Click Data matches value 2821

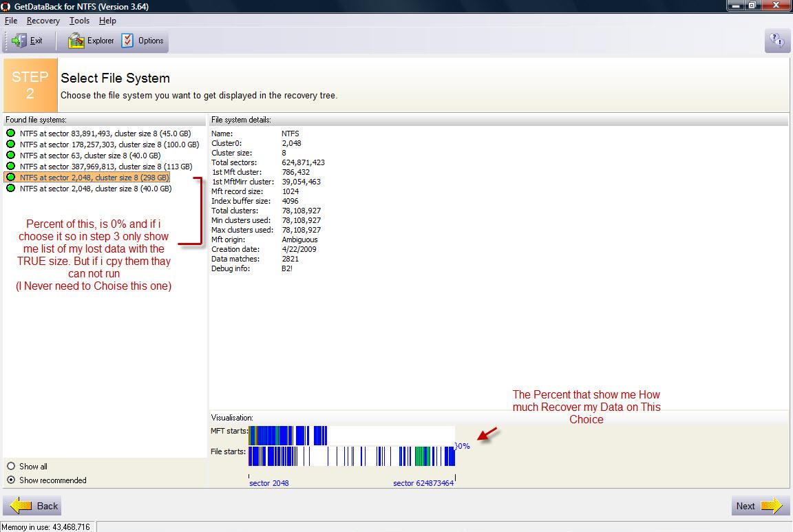pos(290,258)
